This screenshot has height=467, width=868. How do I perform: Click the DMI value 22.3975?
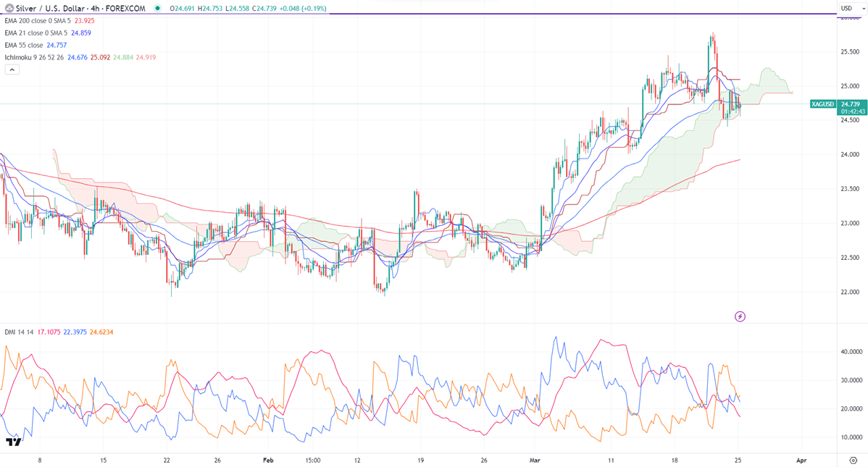(x=75, y=332)
